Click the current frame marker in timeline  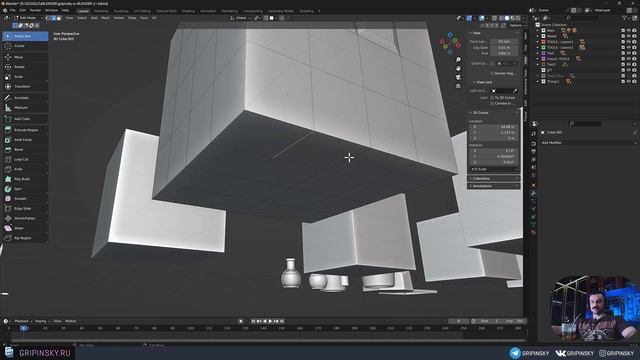click(x=24, y=328)
